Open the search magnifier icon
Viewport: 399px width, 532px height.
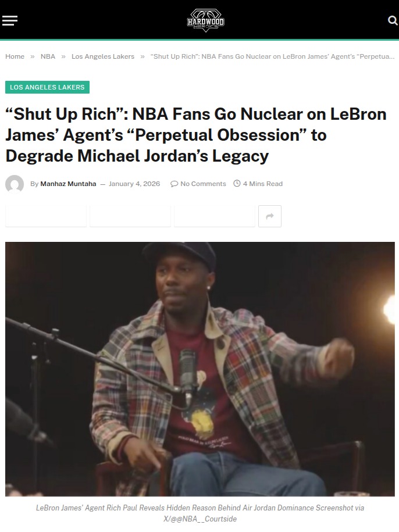click(392, 21)
